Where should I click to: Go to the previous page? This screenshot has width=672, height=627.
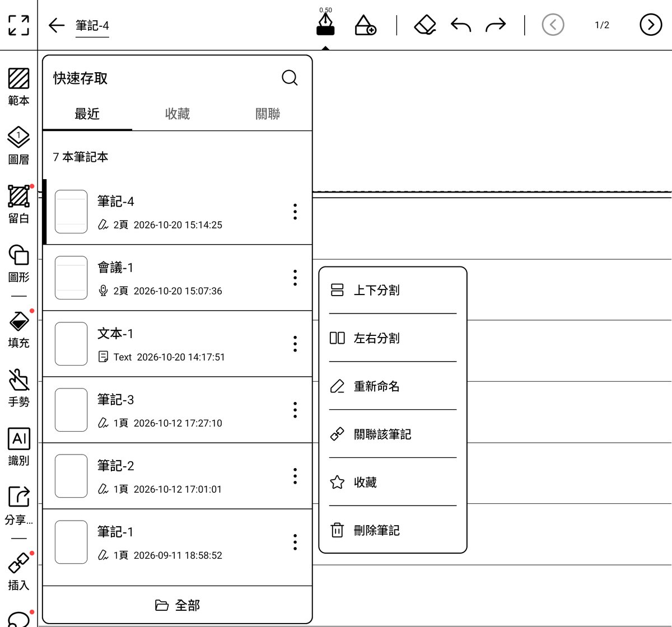click(x=553, y=25)
